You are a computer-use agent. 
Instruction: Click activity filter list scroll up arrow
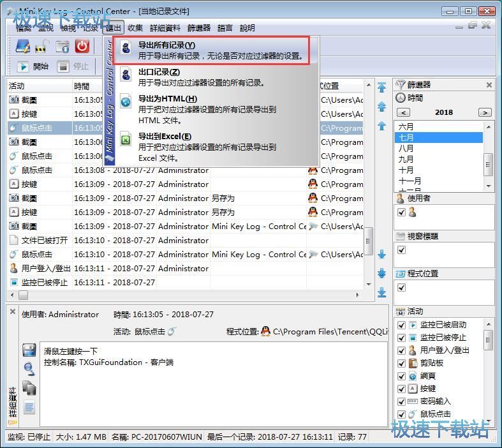coord(489,324)
